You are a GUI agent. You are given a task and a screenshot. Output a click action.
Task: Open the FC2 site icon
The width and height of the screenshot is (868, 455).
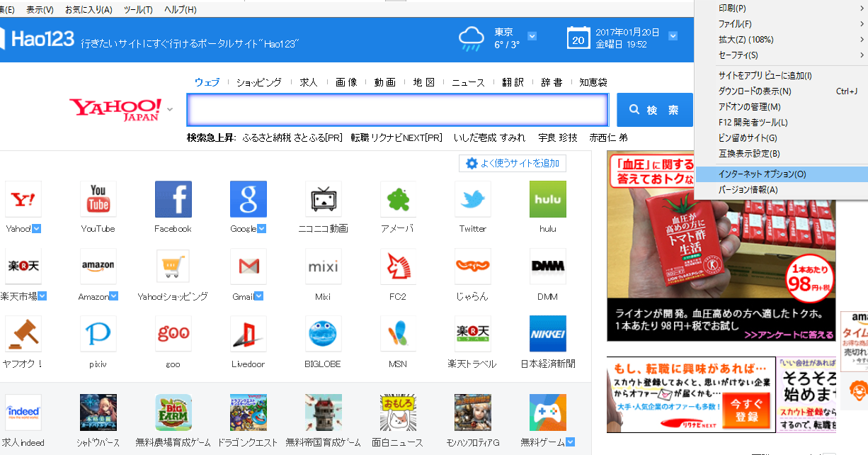[x=399, y=266]
